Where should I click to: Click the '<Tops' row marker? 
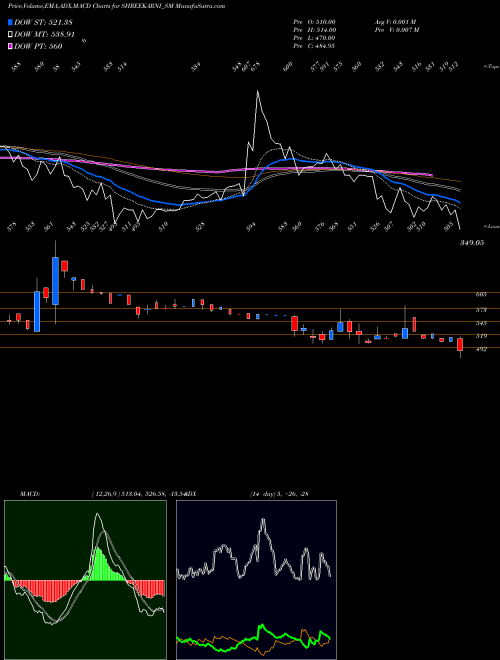pyautogui.click(x=491, y=67)
